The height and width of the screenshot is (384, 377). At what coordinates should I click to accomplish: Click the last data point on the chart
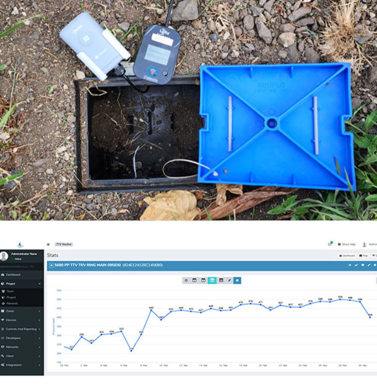pos(370,317)
